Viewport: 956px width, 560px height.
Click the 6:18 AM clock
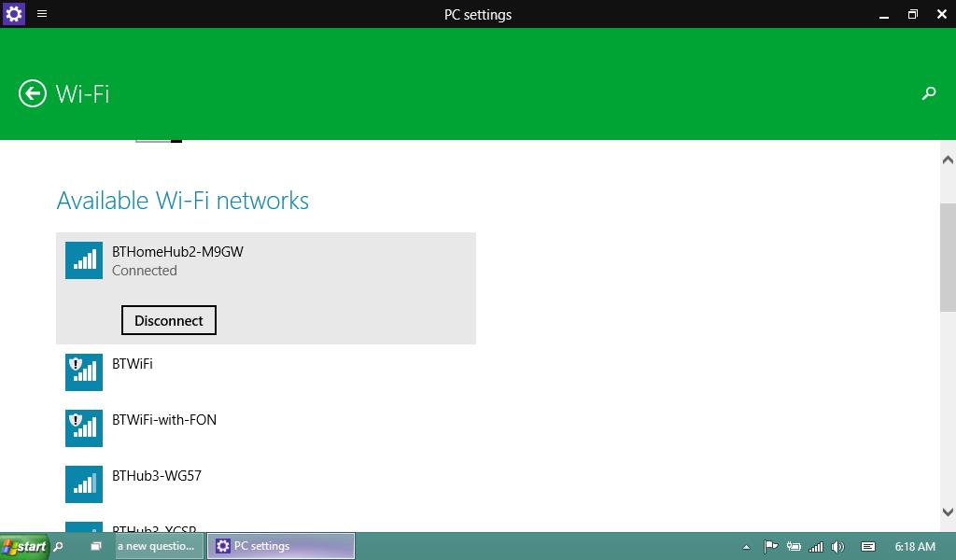point(915,547)
